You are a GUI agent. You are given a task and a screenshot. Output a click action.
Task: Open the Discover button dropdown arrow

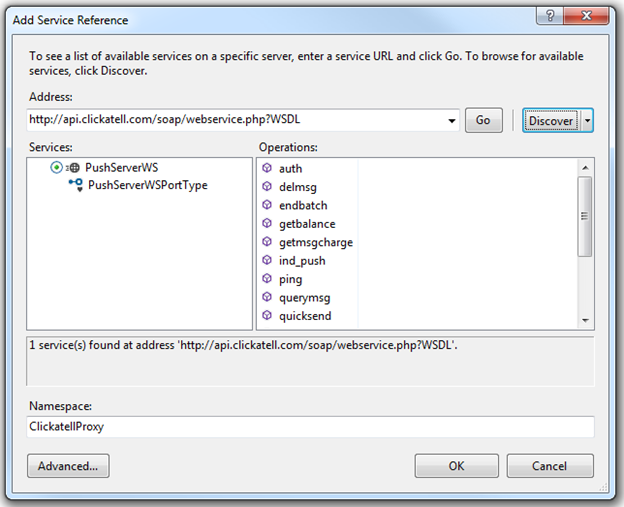(x=587, y=120)
